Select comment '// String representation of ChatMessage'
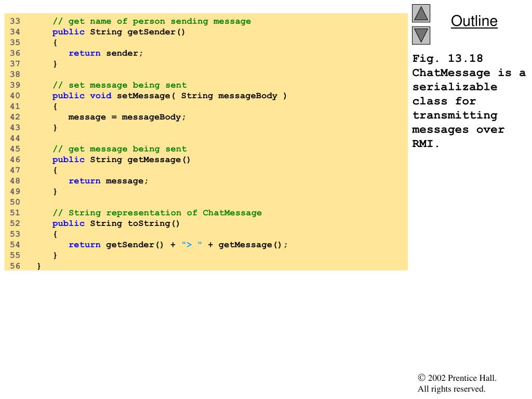The image size is (532, 399). [x=157, y=212]
